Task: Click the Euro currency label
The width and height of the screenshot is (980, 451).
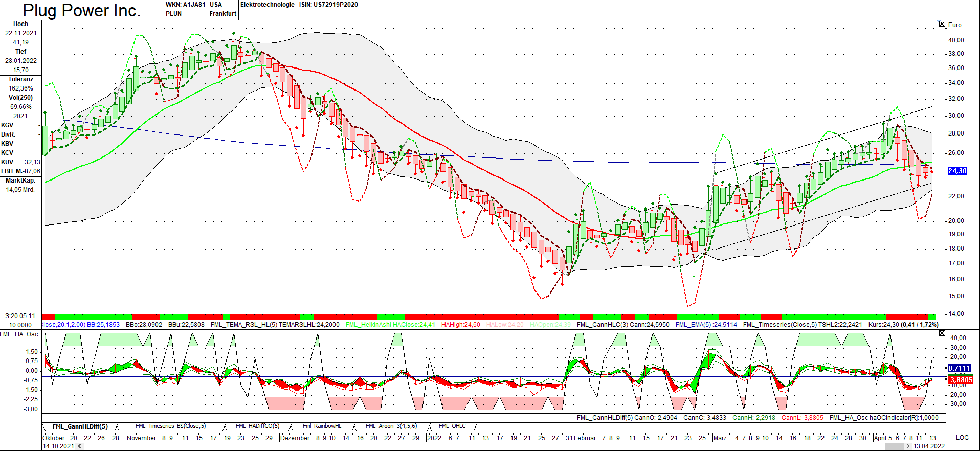Action: coord(954,25)
